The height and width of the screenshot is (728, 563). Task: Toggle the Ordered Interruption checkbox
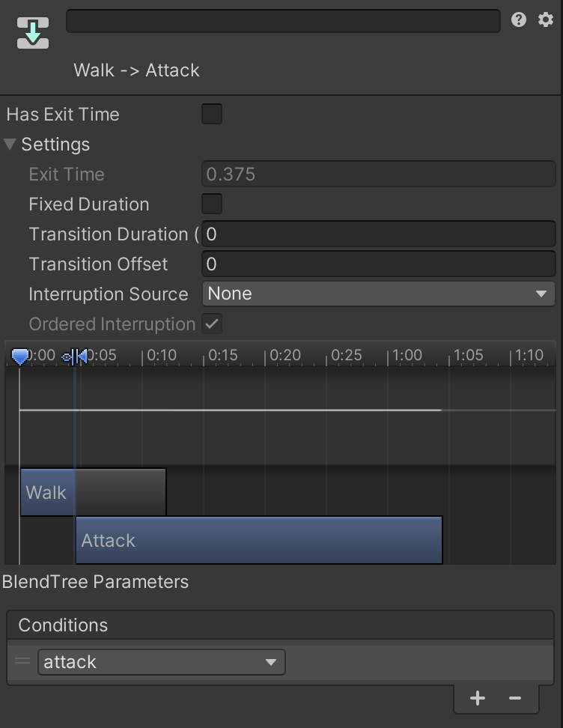tap(212, 324)
